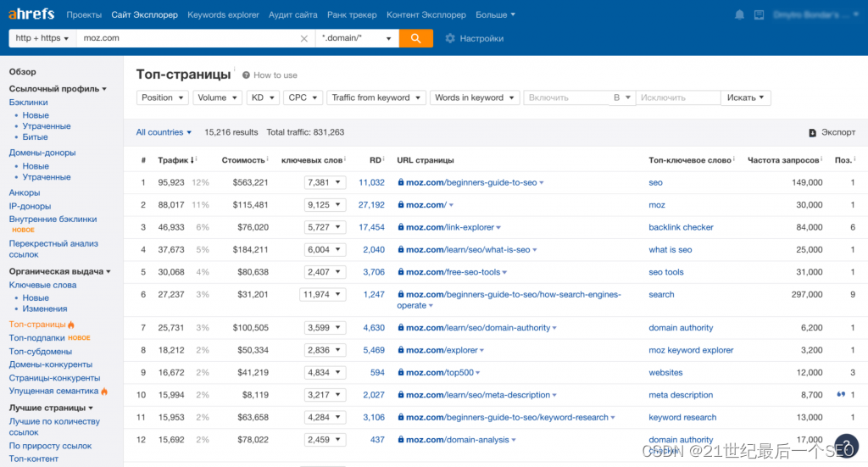Click top keyword backlink checker
Screen dimensions: 868x467
(x=681, y=227)
